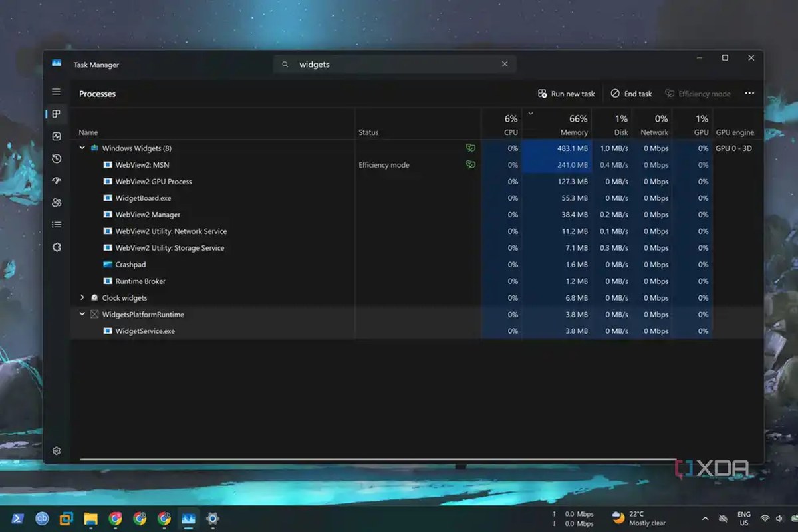Screen dimensions: 798x532
Task: Click the Windows Widgets group icon
Action: (95, 148)
